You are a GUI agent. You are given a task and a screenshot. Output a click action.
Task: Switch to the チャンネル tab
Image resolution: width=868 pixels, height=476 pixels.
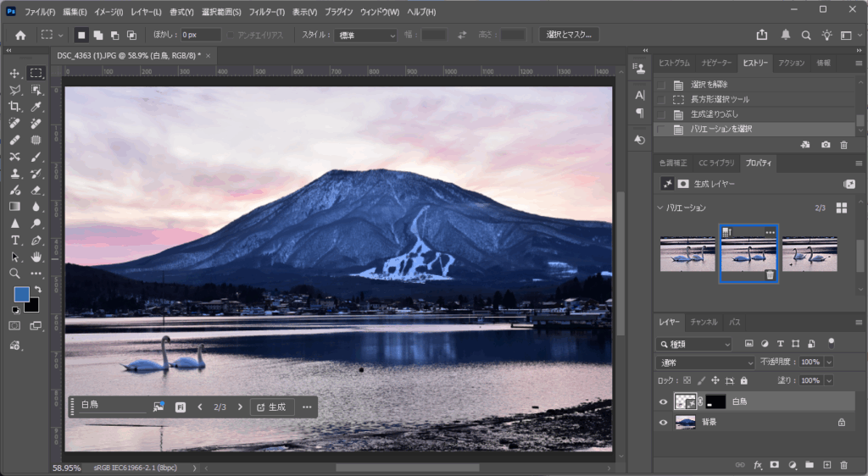click(x=704, y=322)
